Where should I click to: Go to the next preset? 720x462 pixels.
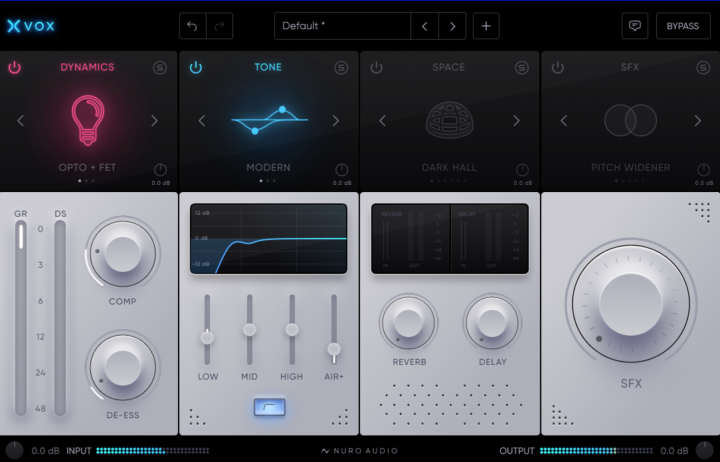coord(452,26)
